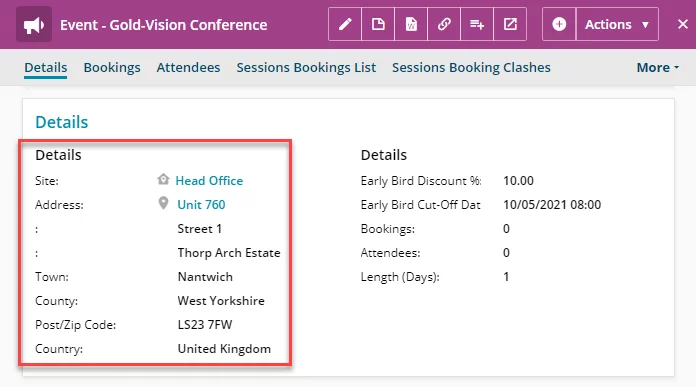Click the Word document icon
Viewport: 696px width, 387px height.
tap(411, 24)
